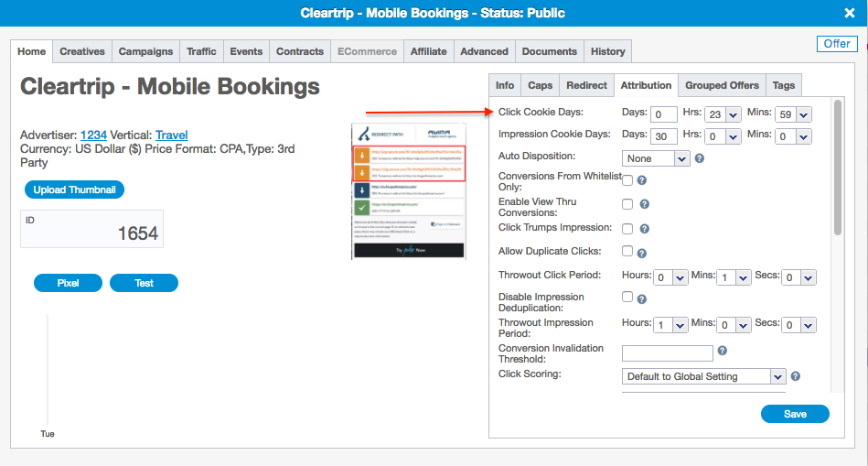Focus Impression Cookie Days input field
The width and height of the screenshot is (868, 466).
coord(664,136)
